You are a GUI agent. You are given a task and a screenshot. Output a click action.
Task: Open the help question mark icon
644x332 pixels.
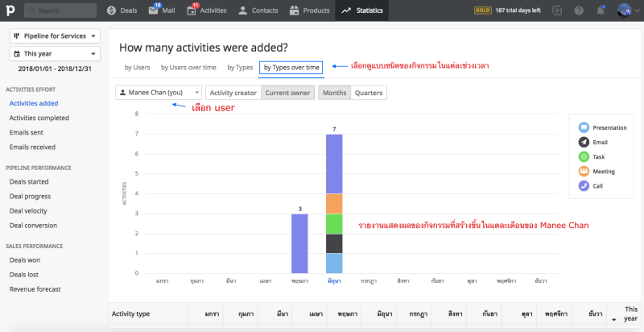coord(579,10)
